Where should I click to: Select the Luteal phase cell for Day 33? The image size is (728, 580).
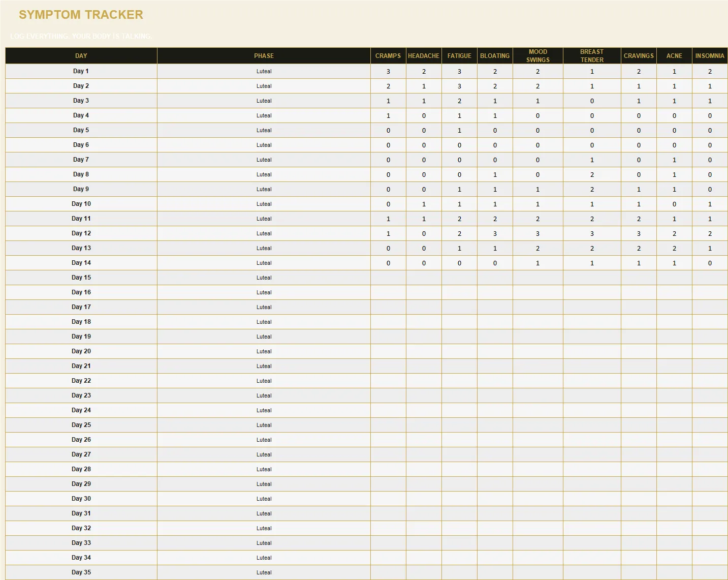click(264, 543)
